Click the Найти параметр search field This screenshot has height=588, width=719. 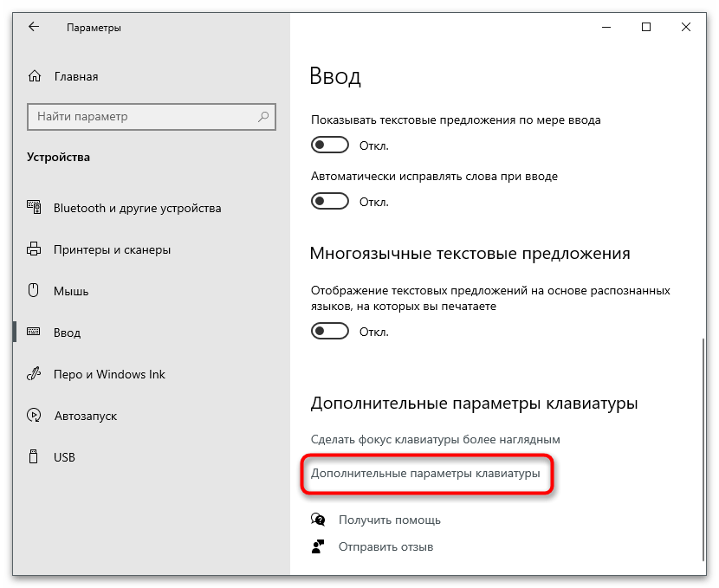[152, 116]
